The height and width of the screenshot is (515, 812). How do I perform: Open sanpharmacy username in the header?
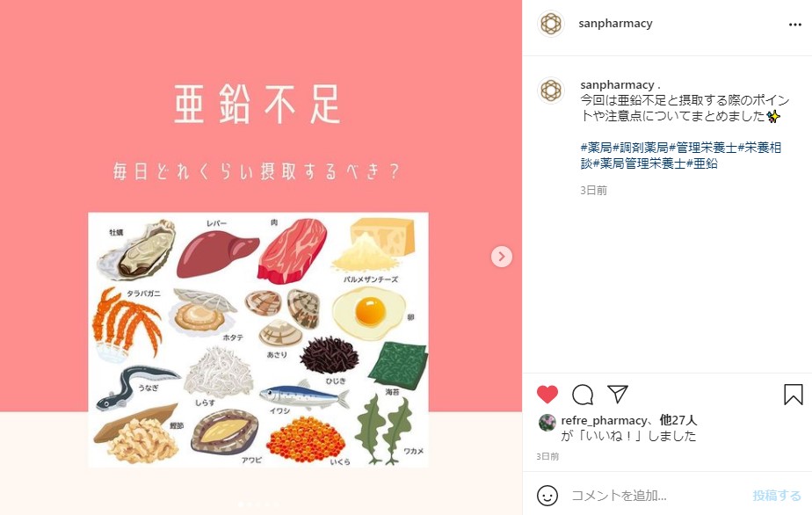(x=615, y=24)
